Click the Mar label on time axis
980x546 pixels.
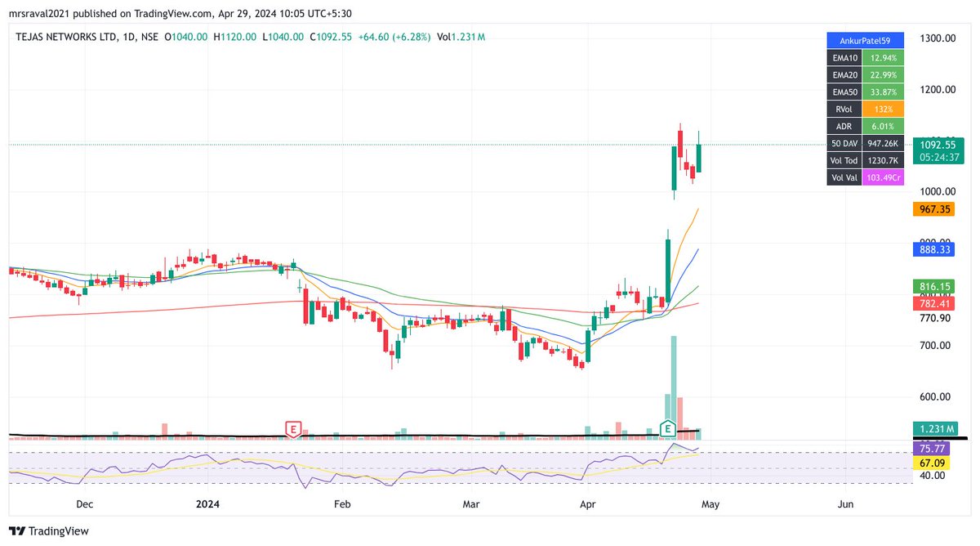(470, 505)
